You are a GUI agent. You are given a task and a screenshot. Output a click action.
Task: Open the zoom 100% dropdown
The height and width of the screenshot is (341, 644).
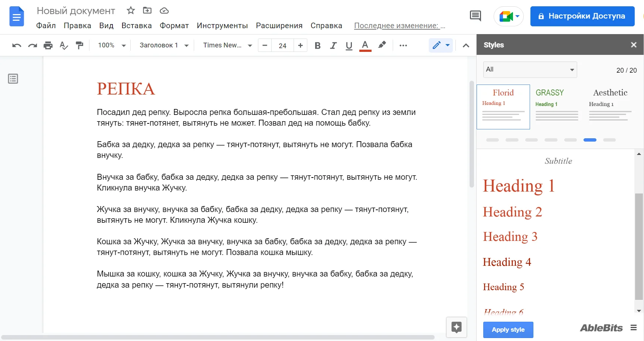point(112,45)
